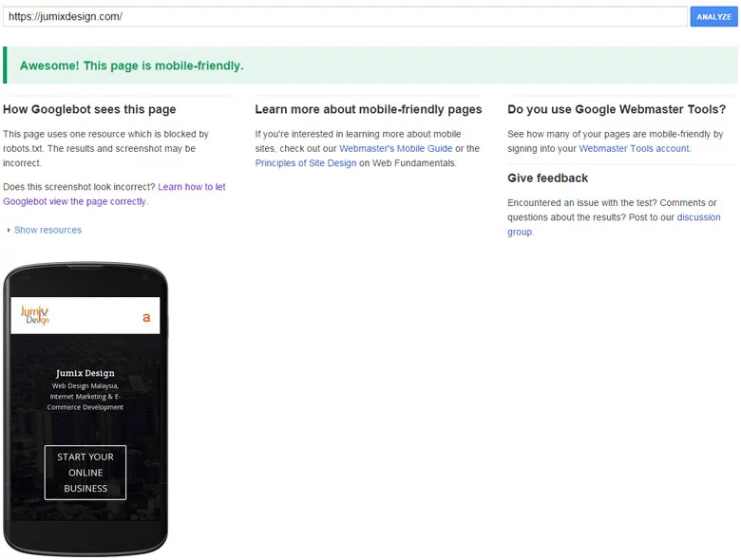Click the 'blocked by robots.txt' paragraph text
The height and width of the screenshot is (560, 741).
[105, 148]
